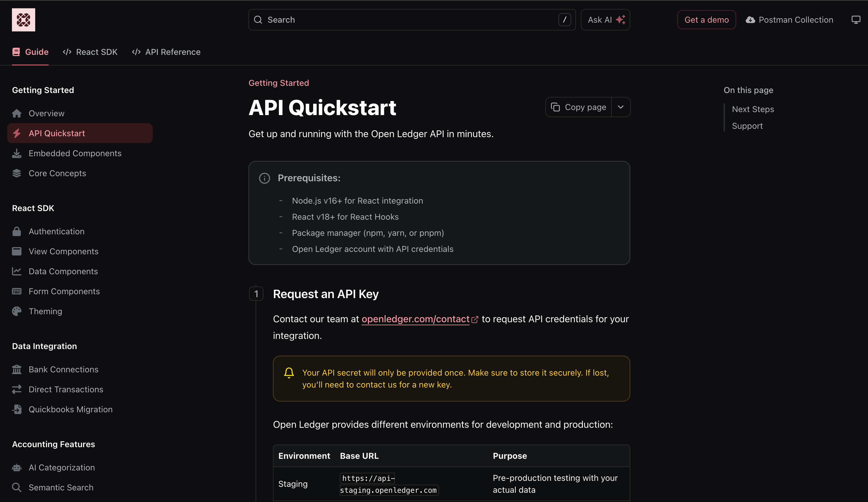Follow the openledger.com/contact link
This screenshot has height=502, width=868.
point(416,319)
